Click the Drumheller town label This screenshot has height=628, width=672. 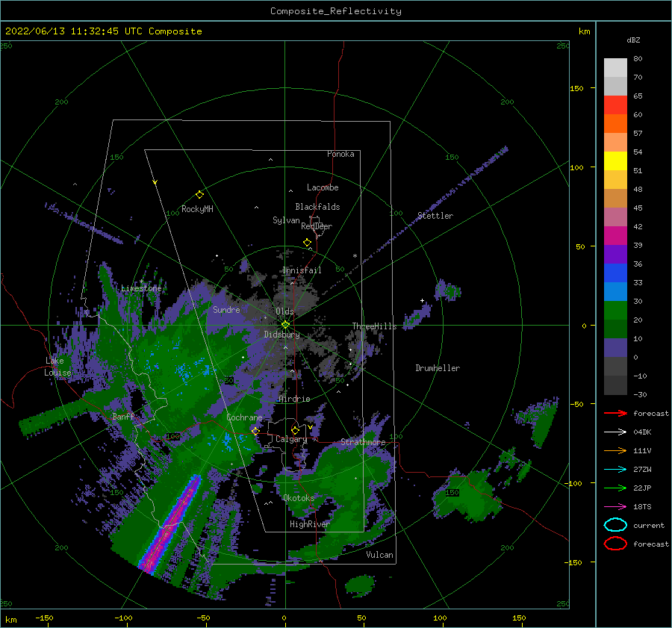pos(438,368)
